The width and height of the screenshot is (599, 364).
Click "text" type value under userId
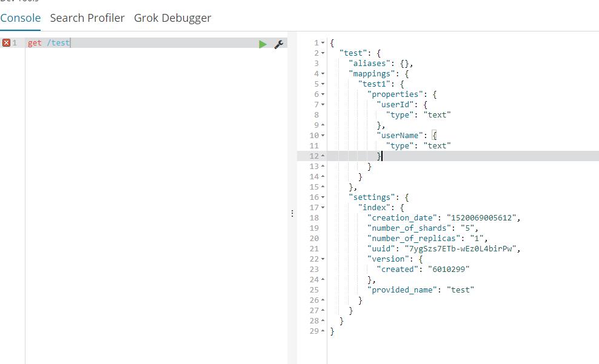pyautogui.click(x=437, y=115)
